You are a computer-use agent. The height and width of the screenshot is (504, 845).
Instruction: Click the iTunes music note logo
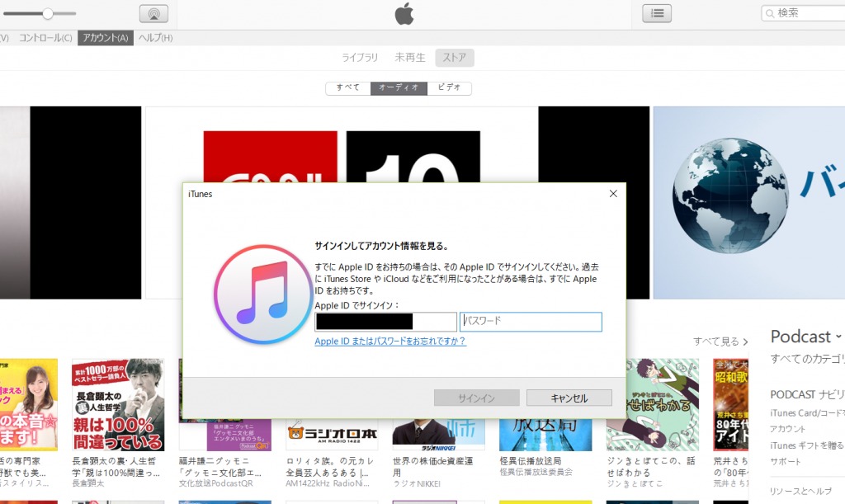[x=263, y=294]
